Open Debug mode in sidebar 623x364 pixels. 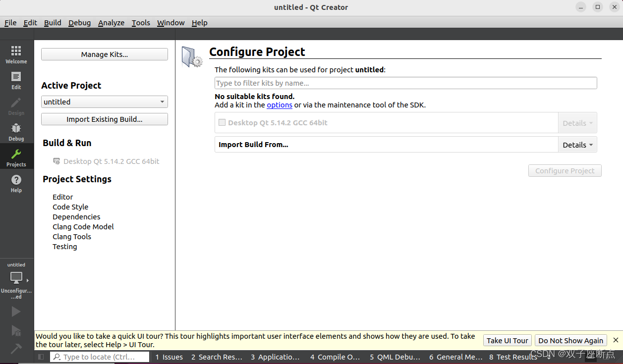pyautogui.click(x=16, y=132)
